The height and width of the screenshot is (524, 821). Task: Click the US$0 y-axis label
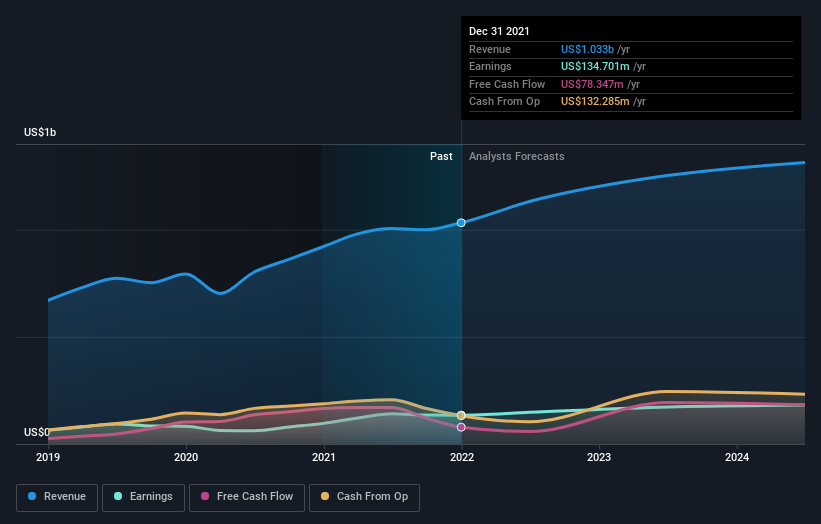[37, 432]
